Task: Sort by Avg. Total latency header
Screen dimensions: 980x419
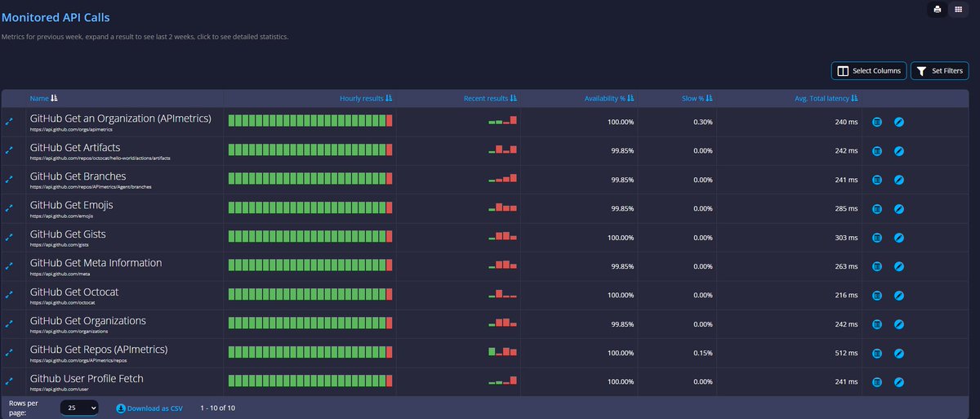Action: click(826, 98)
